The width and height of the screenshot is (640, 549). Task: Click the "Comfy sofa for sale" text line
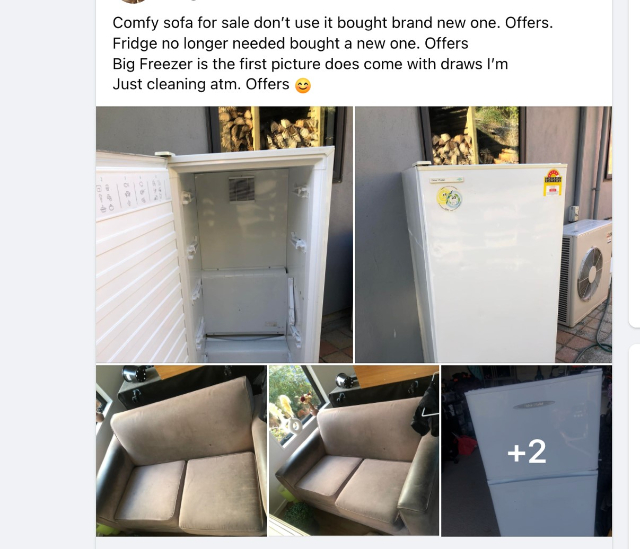(333, 23)
